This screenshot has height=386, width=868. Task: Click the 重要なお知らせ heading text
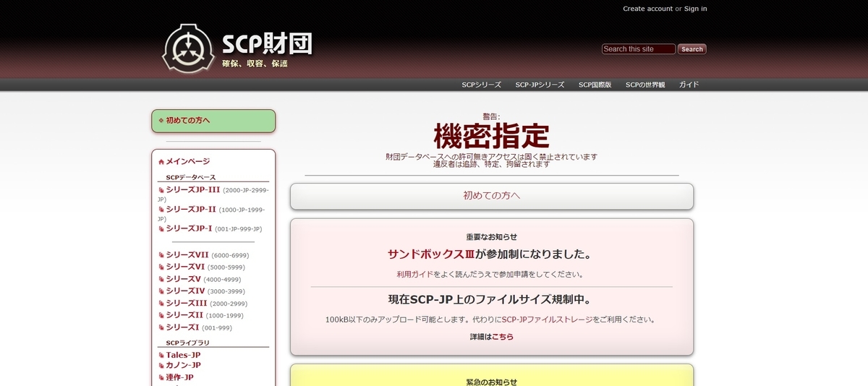click(x=492, y=237)
